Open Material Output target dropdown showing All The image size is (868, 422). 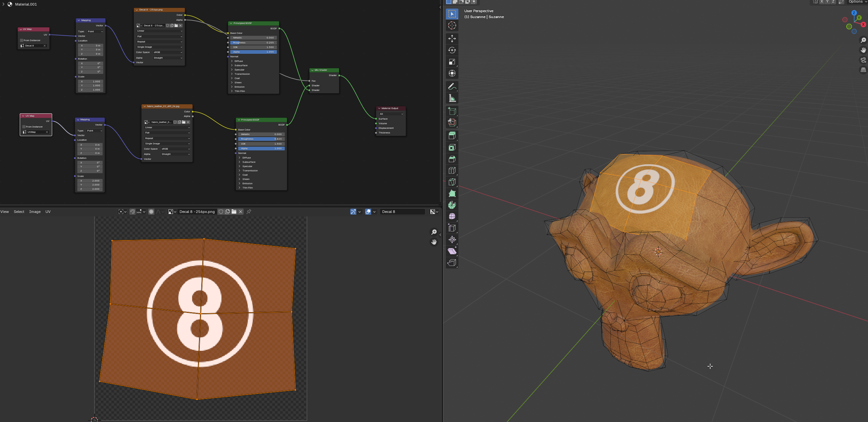391,114
